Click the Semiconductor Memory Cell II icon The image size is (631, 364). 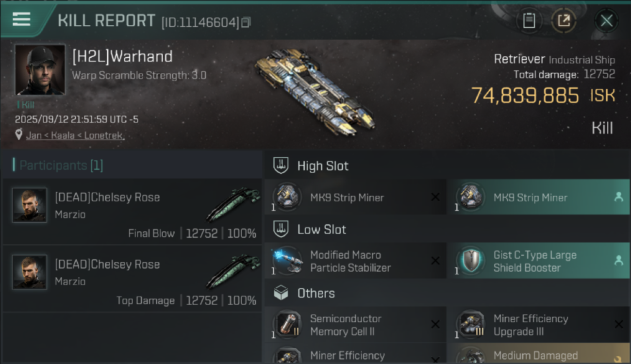click(x=287, y=325)
